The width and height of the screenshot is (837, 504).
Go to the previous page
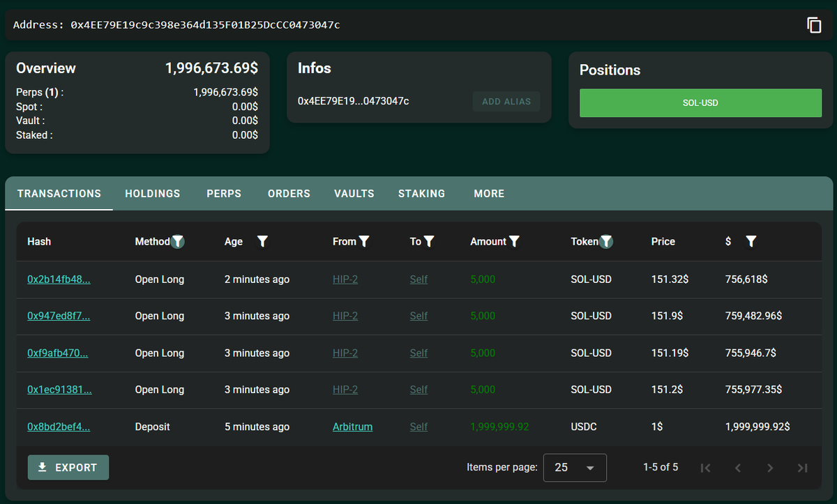738,468
